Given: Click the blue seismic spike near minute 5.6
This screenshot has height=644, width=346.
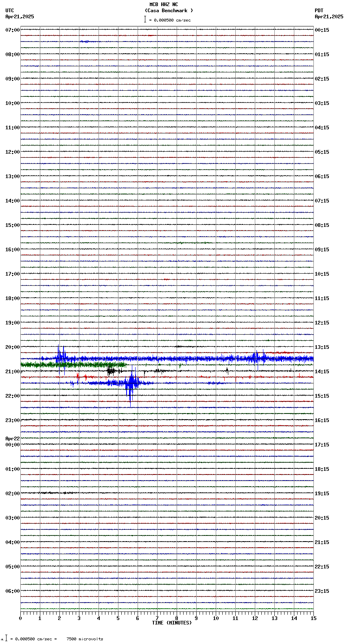Looking at the screenshot, I should point(131,385).
